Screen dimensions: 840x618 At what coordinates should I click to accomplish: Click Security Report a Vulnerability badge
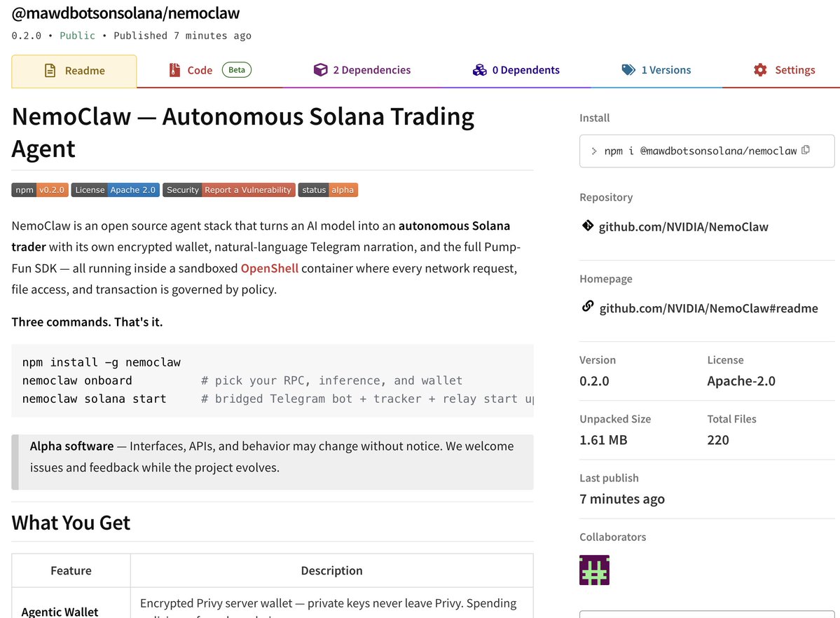pos(229,190)
